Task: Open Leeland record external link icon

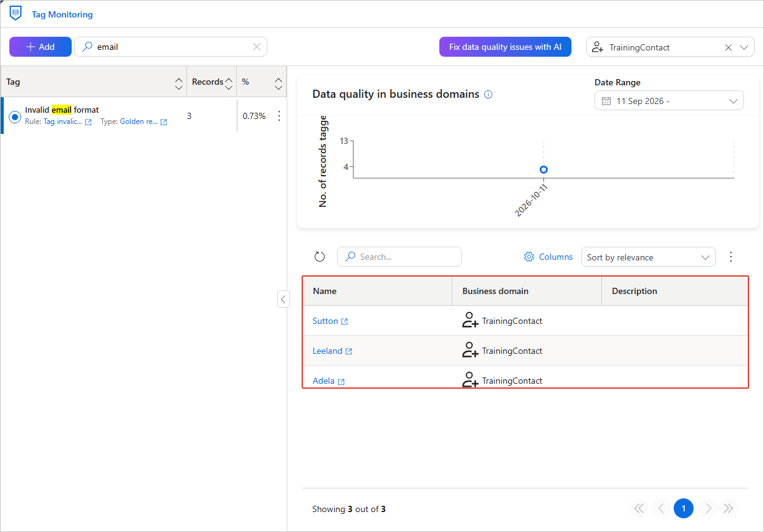Action: (x=349, y=351)
